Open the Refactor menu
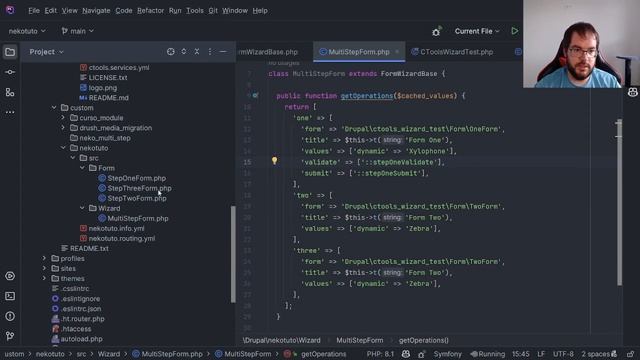 [150, 11]
